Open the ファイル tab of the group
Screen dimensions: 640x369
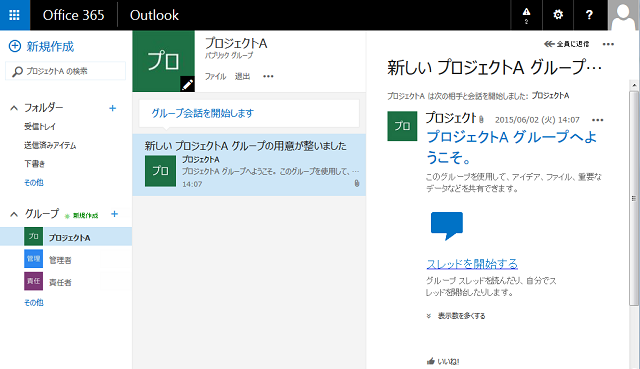point(215,76)
